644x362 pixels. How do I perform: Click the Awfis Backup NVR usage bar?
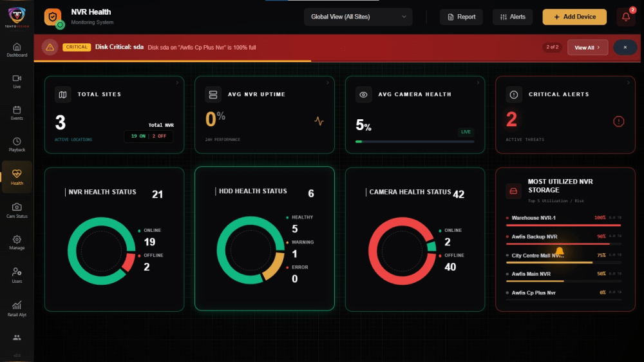pos(563,244)
